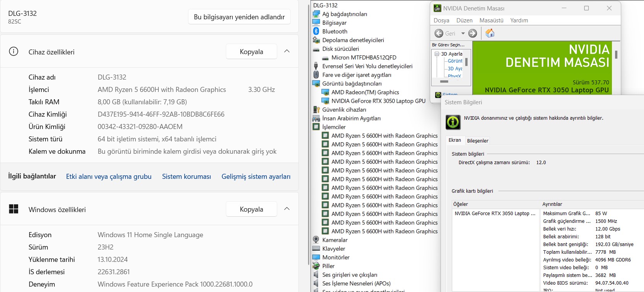
Task: Click the Windows logo beside Windows özellikleri
Action: point(14,209)
